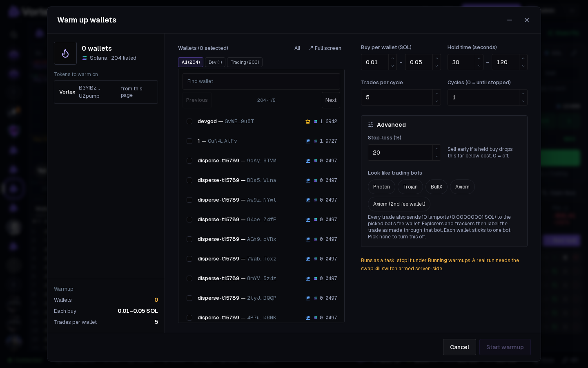
Task: Click the crown icon in the devgod row
Action: (308, 121)
